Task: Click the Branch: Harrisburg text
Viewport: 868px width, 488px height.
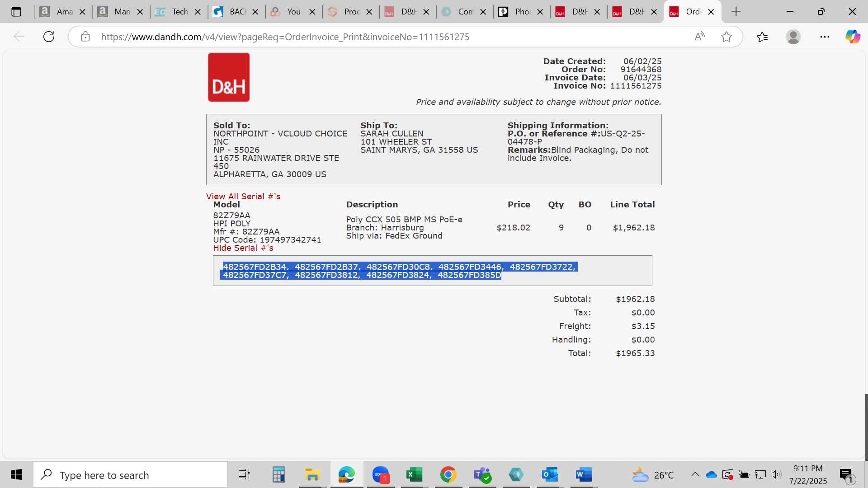Action: [385, 227]
